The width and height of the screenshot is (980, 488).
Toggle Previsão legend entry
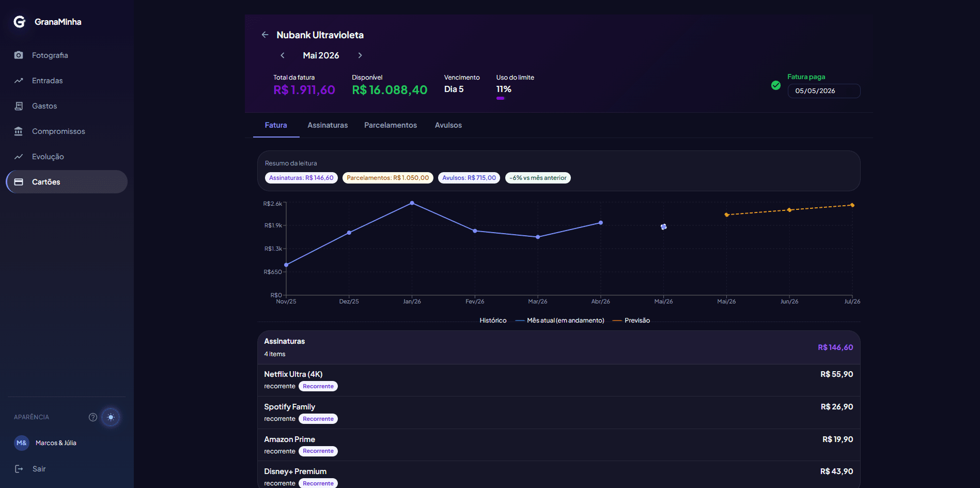631,321
